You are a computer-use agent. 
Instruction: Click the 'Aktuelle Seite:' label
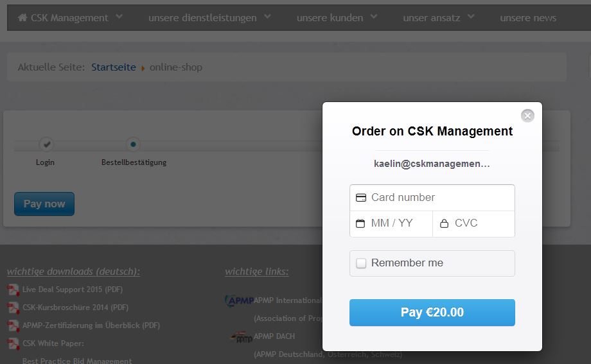point(51,67)
